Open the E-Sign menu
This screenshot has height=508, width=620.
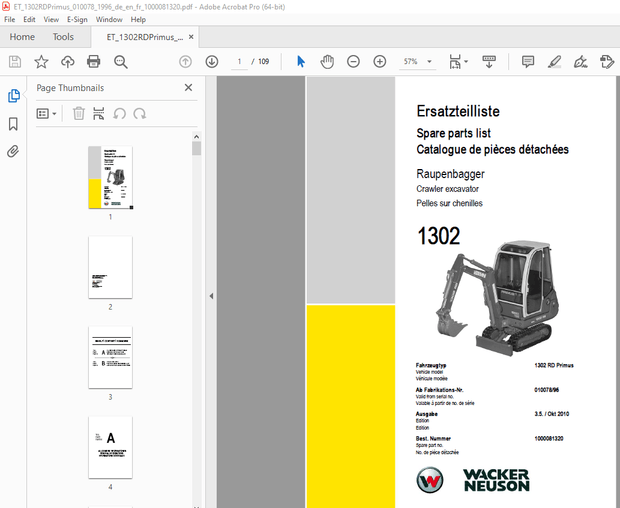tap(77, 19)
